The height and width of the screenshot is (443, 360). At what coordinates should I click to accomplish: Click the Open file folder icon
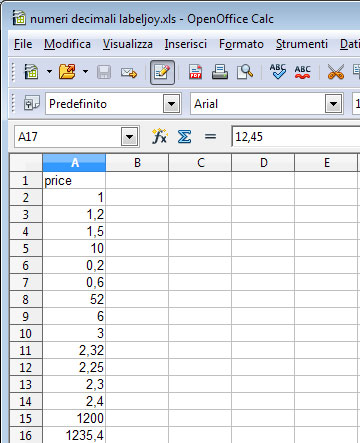click(67, 72)
